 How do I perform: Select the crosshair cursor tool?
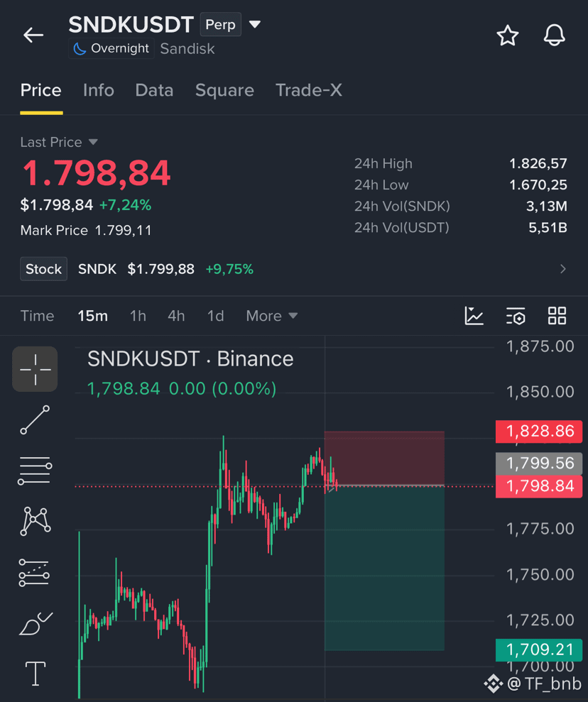(35, 369)
